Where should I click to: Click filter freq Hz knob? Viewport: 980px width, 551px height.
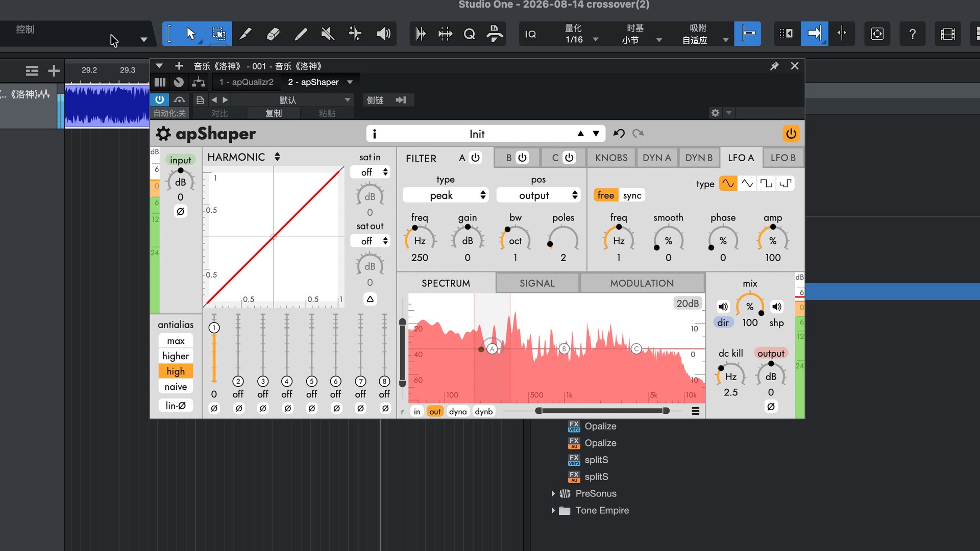coord(420,240)
